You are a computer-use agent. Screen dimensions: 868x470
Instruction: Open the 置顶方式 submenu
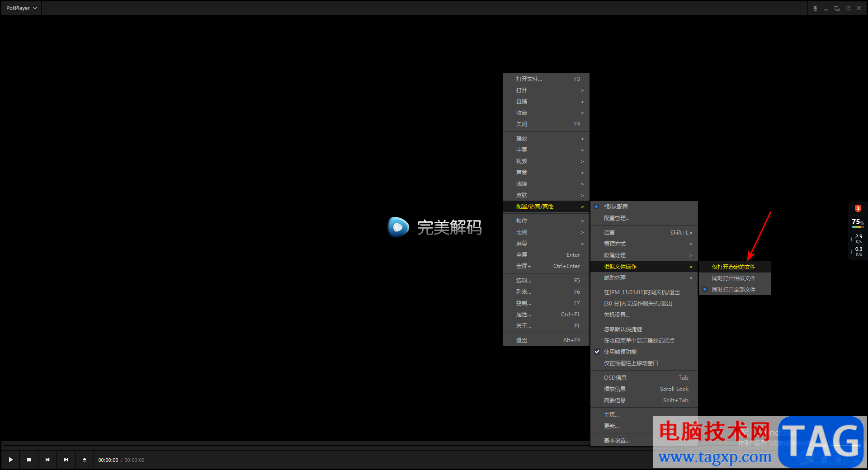tap(644, 244)
